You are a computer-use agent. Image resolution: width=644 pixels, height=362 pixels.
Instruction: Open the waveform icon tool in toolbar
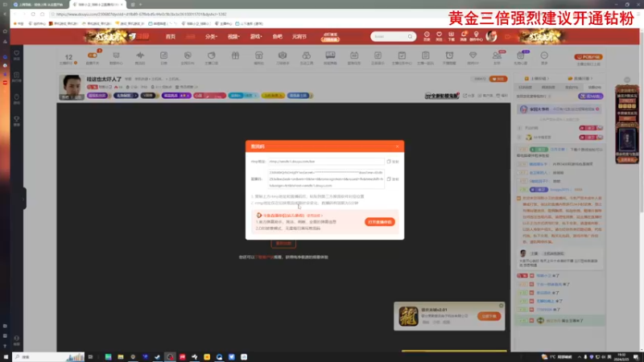point(140,56)
